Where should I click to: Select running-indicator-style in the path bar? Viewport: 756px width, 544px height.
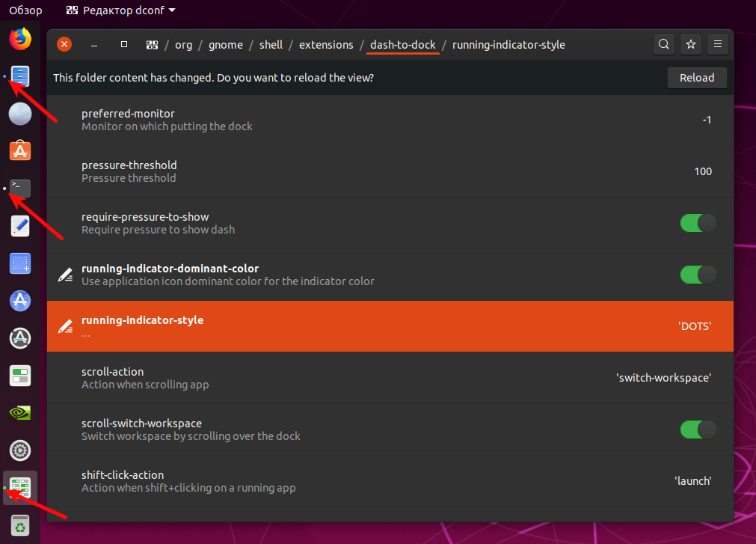[508, 45]
